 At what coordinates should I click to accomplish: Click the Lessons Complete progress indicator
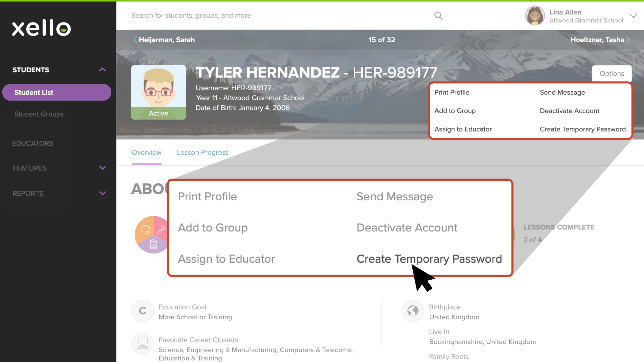[558, 233]
